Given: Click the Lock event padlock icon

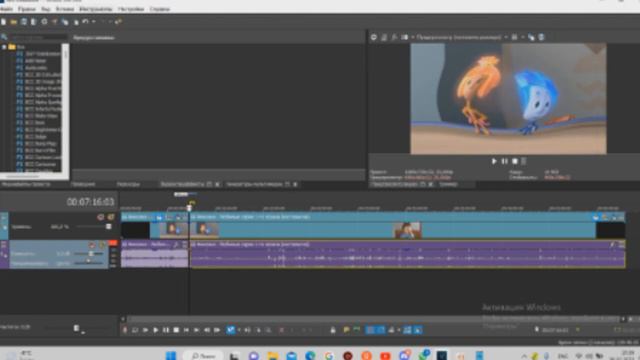Looking at the screenshot, I should tap(333, 330).
